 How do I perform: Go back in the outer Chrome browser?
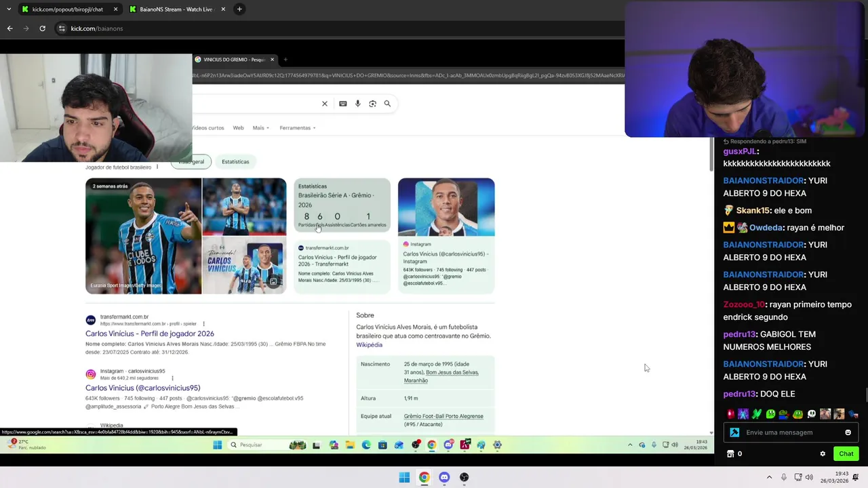point(9,28)
